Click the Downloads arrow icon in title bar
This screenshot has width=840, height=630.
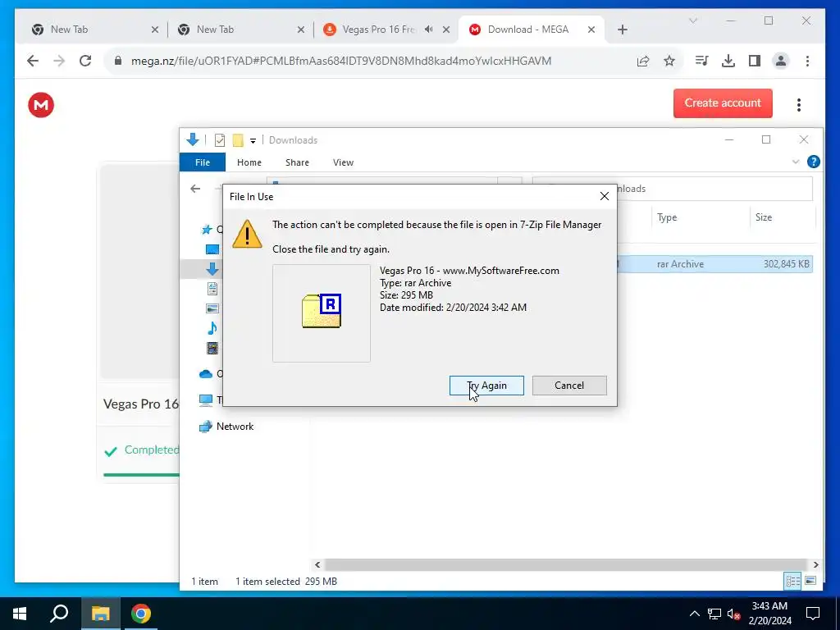192,139
